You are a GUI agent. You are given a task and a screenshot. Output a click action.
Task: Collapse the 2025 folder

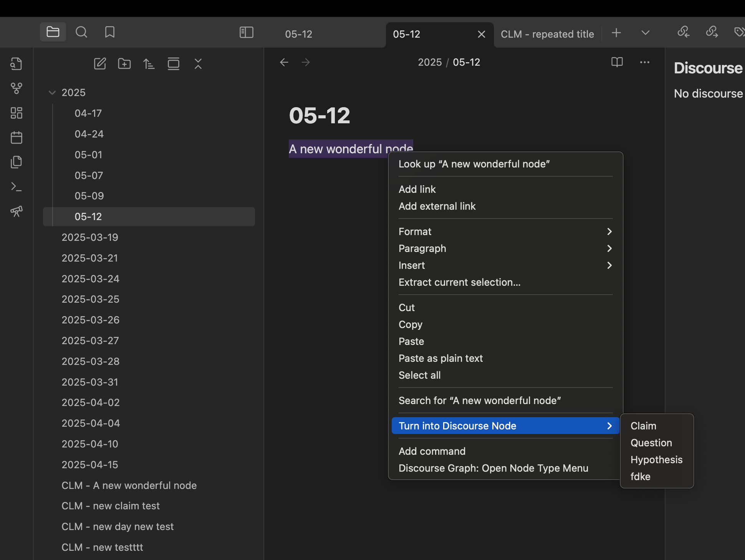click(52, 93)
